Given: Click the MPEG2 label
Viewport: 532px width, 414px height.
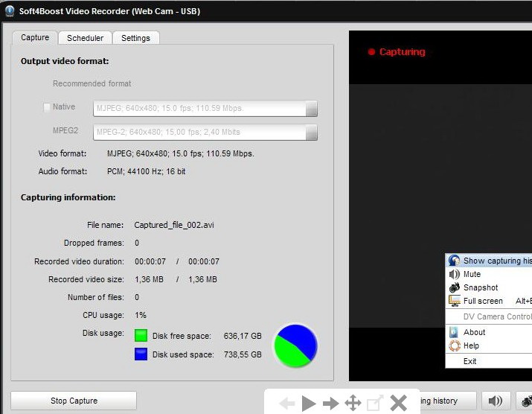Looking at the screenshot, I should [x=65, y=130].
